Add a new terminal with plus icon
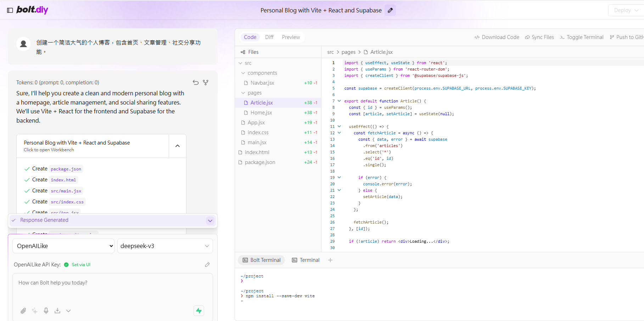Screen dimensions: 644x321 click(330, 260)
